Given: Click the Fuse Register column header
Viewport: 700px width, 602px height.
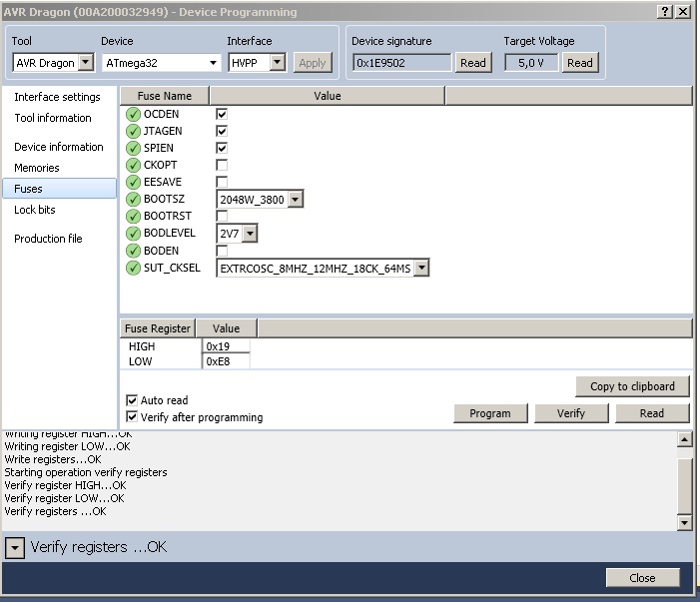Looking at the screenshot, I should (x=158, y=328).
